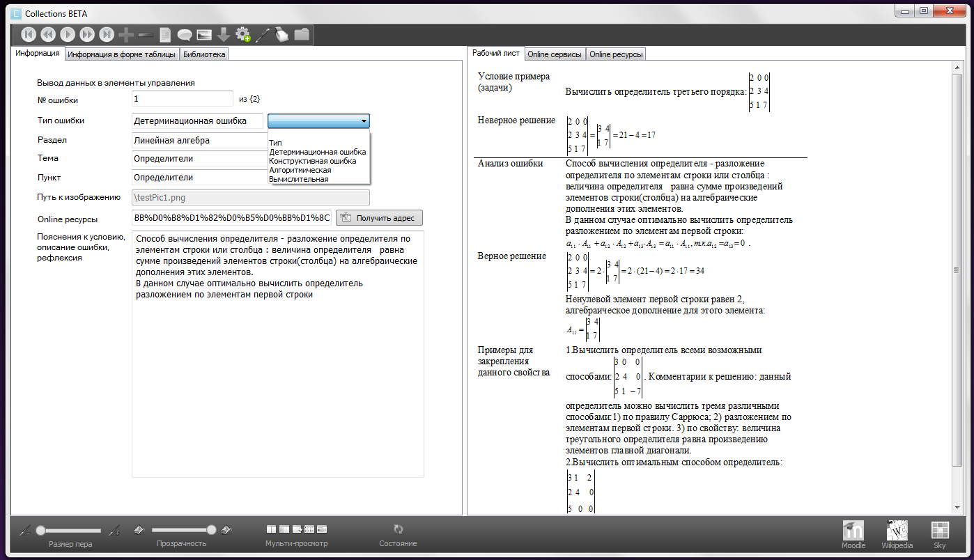The width and height of the screenshot is (974, 560).
Task: Click the single-arrow play/next button
Action: coord(68,34)
